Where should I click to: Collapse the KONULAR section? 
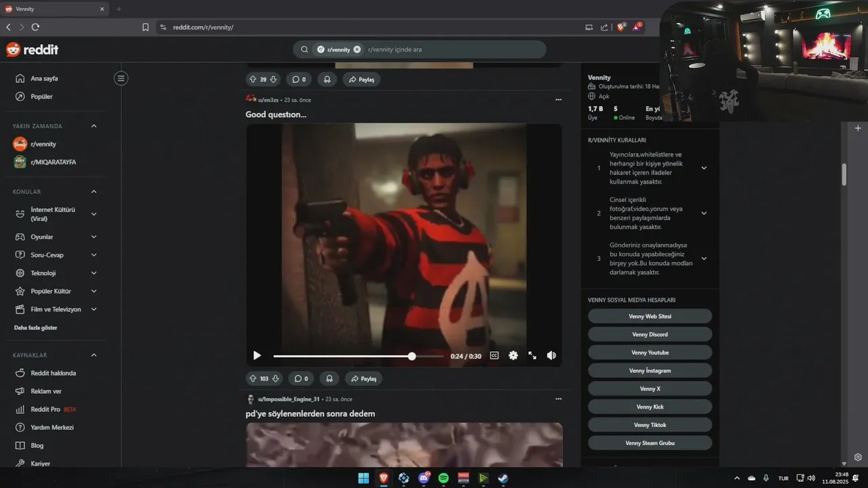click(94, 192)
